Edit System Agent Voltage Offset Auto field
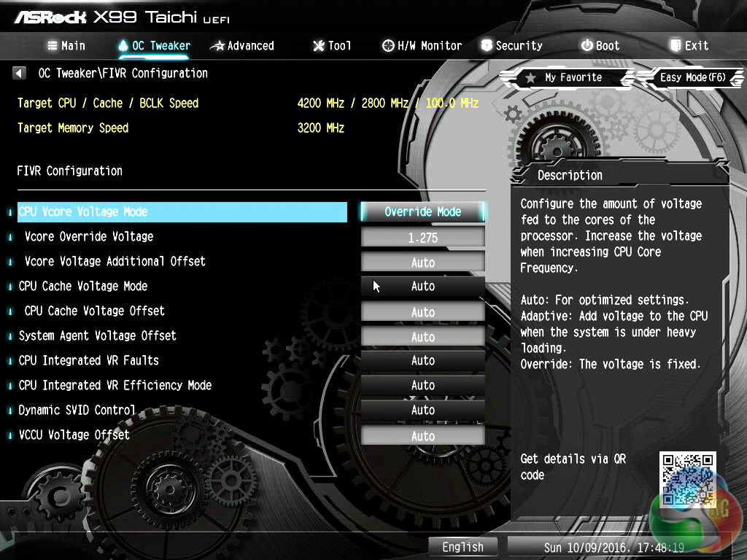This screenshot has height=560, width=747. pyautogui.click(x=422, y=337)
